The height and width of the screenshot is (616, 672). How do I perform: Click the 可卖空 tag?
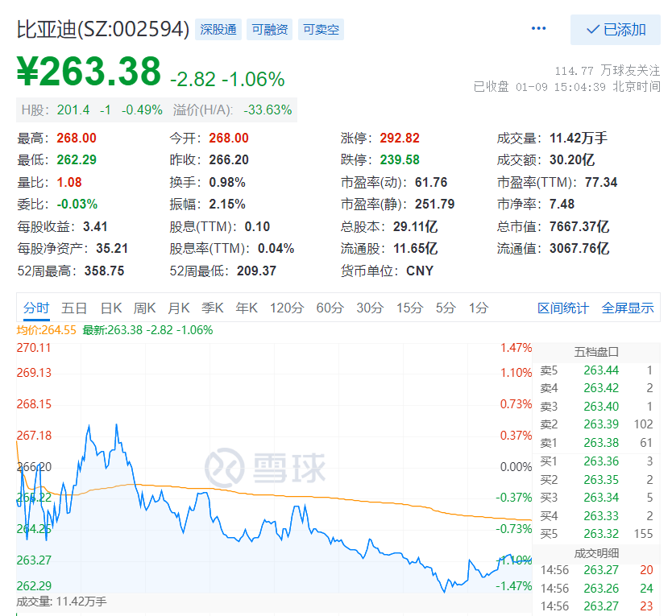(321, 30)
